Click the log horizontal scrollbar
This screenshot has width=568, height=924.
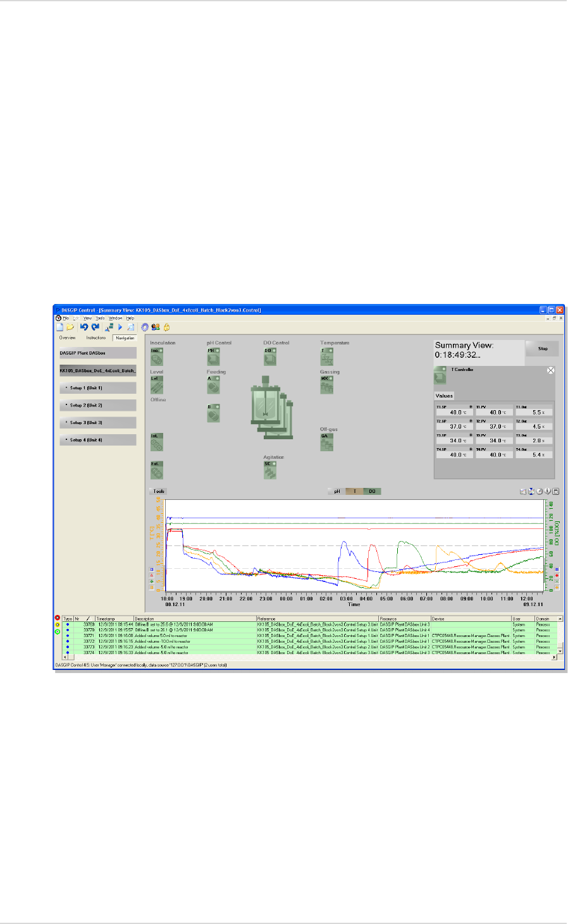pyautogui.click(x=311, y=657)
